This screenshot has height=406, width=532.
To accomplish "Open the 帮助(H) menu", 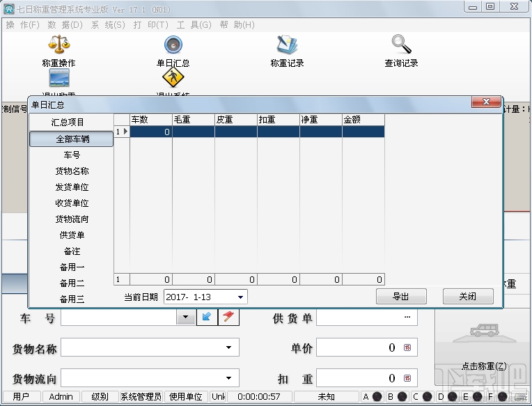I will [237, 25].
